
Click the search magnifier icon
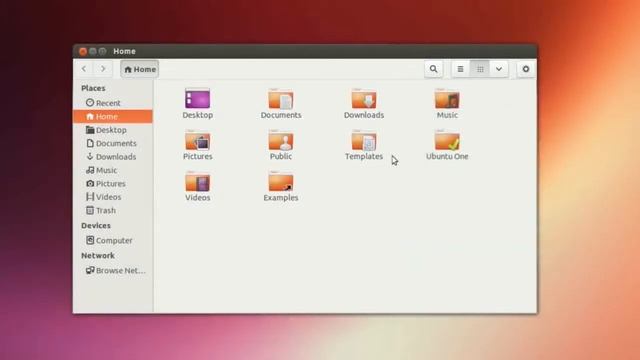coord(433,69)
